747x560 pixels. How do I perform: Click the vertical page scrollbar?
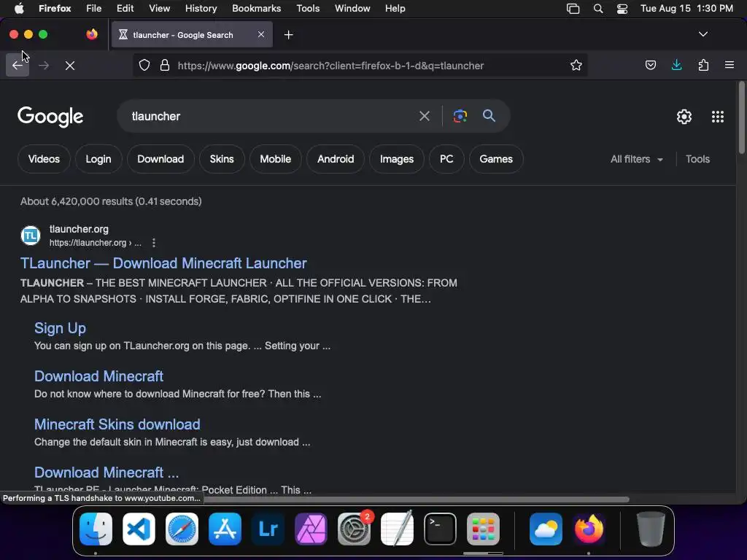point(741,117)
